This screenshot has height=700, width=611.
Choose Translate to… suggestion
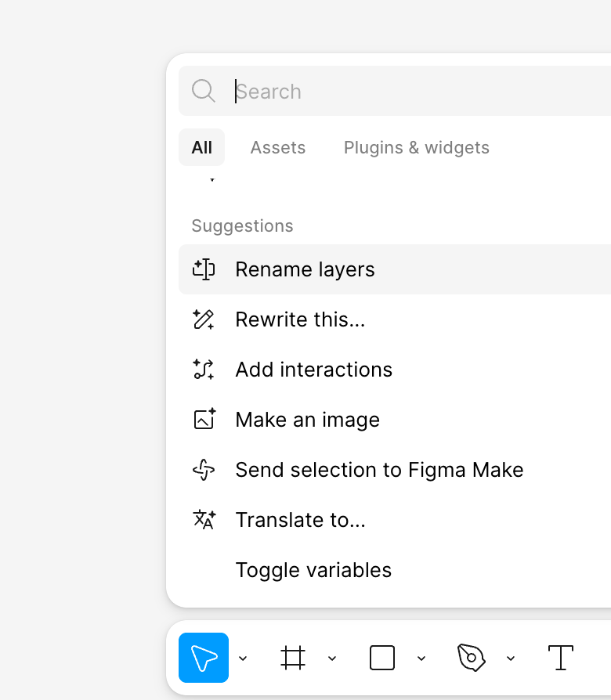coord(395,520)
